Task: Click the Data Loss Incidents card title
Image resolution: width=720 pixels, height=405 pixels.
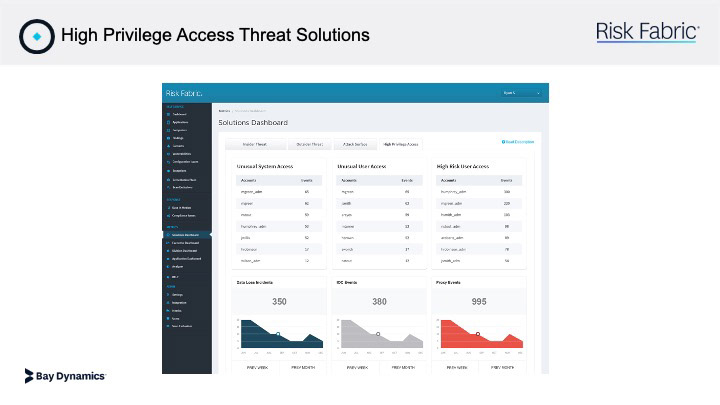Action: click(255, 282)
